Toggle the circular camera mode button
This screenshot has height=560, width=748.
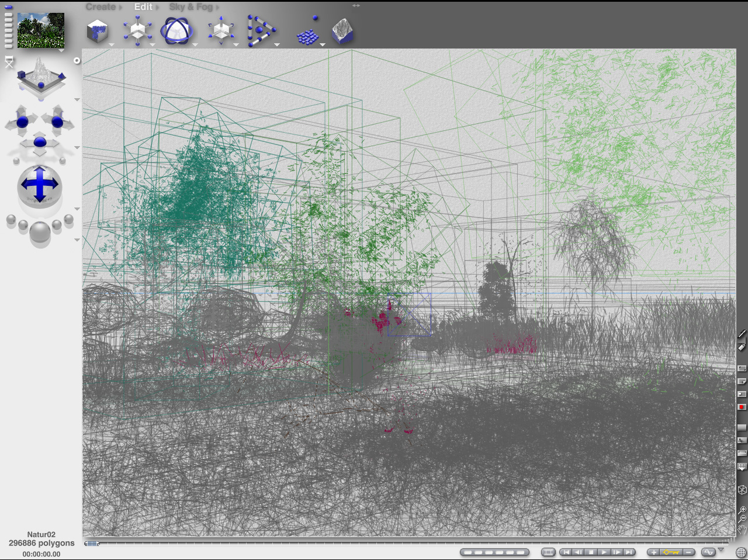(77, 61)
